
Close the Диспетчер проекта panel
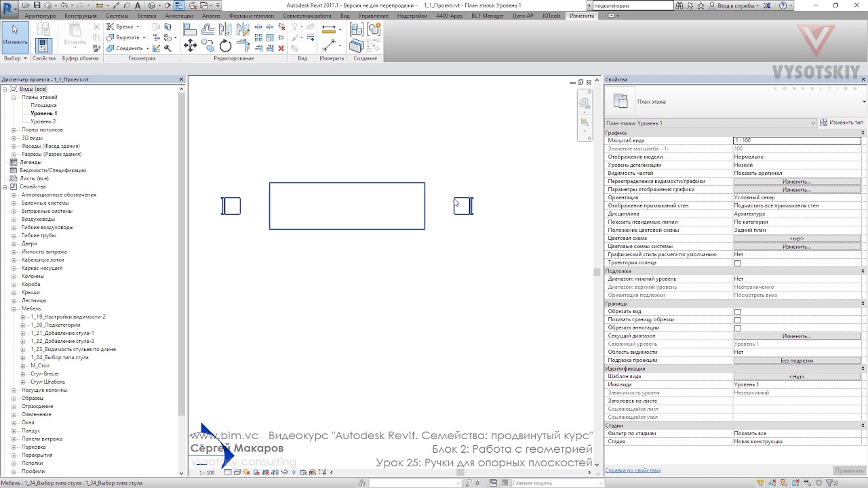pos(181,79)
